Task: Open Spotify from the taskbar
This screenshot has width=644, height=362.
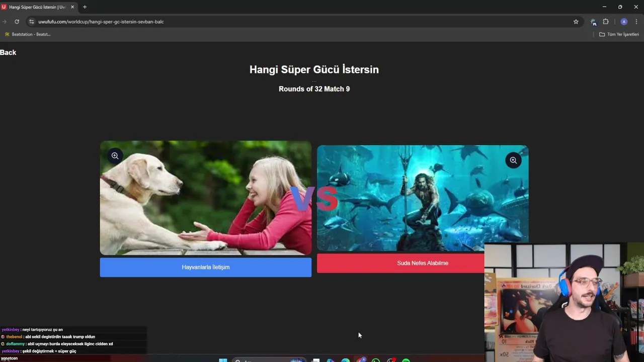Action: [406, 360]
